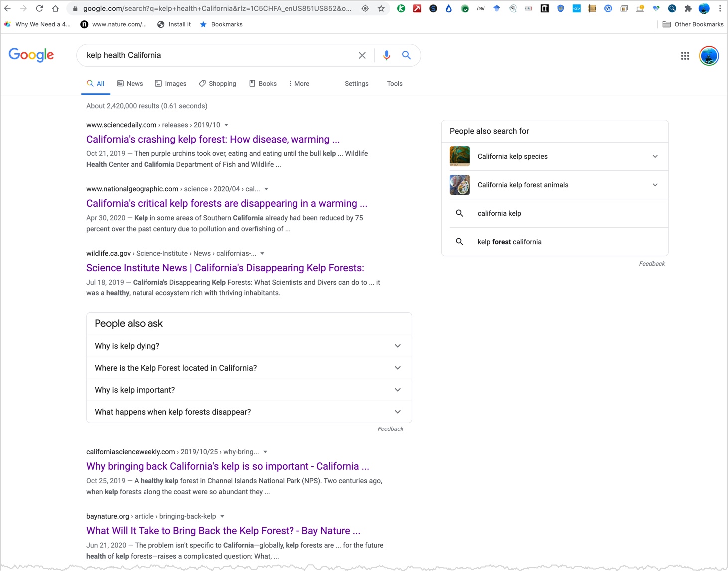Expand 'What happens when kelp forests disappear?'

point(249,412)
